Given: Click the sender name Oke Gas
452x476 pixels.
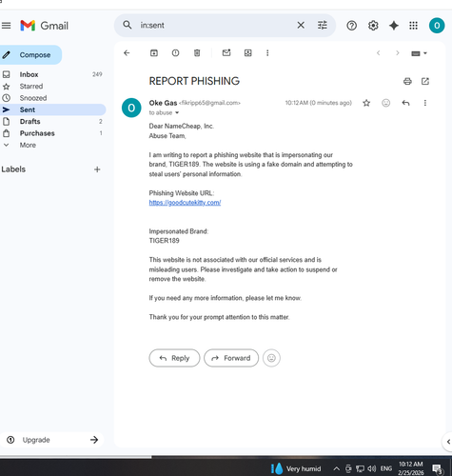Looking at the screenshot, I should 163,103.
